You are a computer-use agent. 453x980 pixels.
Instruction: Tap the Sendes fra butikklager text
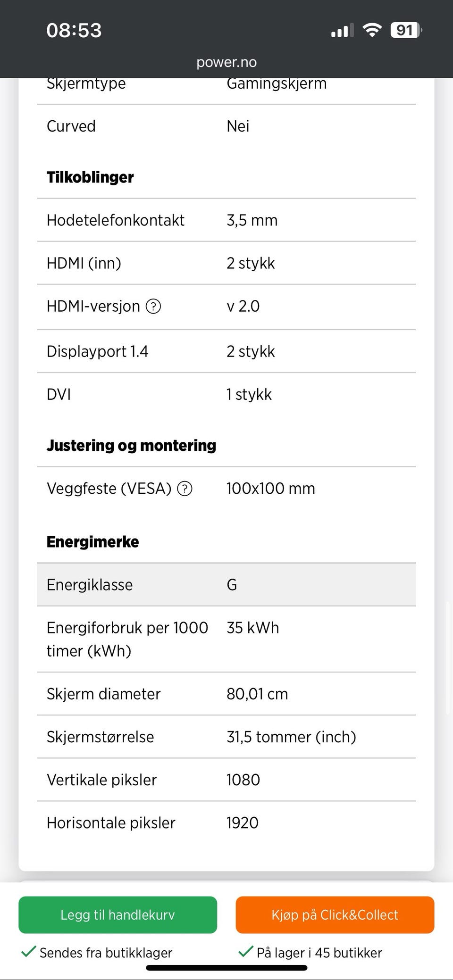(106, 953)
